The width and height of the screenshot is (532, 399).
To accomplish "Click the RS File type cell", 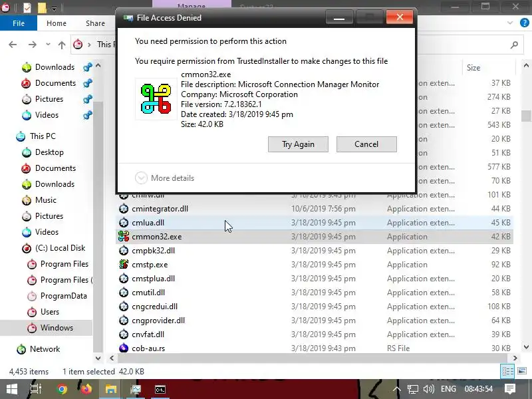I will pos(398,348).
